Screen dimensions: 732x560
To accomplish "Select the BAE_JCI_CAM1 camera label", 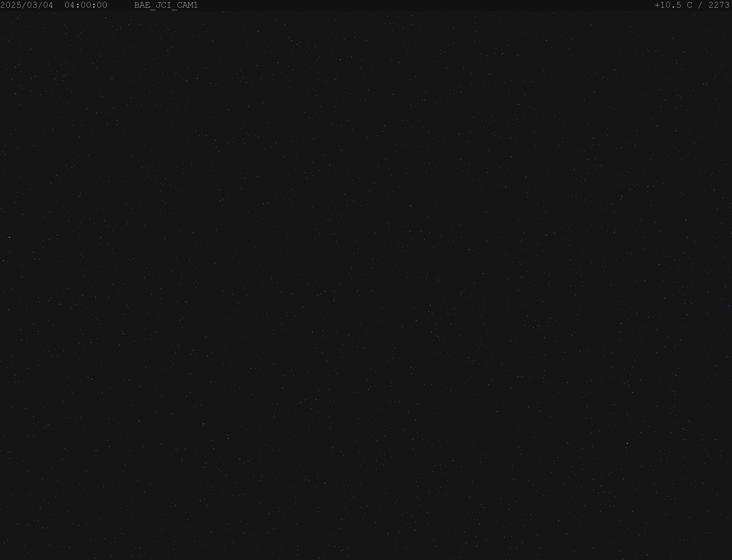I will pos(166,5).
